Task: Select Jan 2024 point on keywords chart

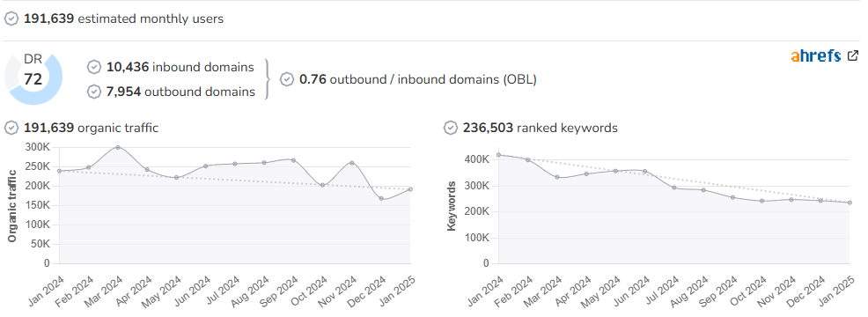Action: point(499,155)
